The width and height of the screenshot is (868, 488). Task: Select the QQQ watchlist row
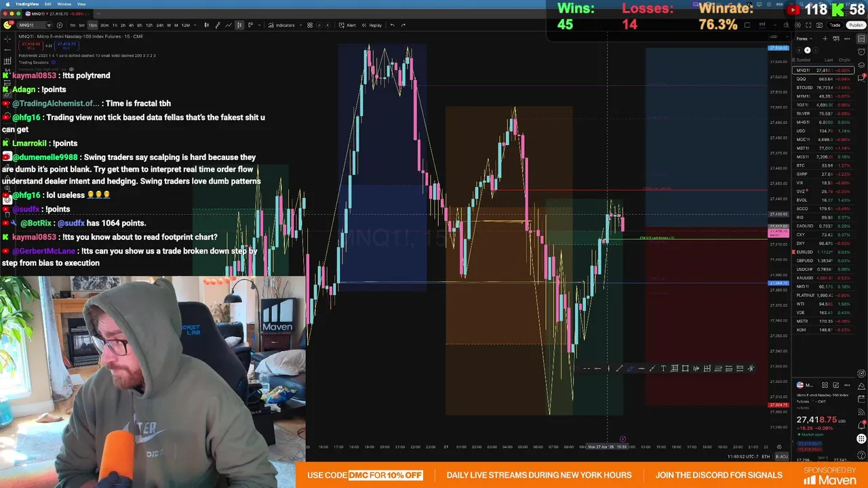click(x=823, y=79)
